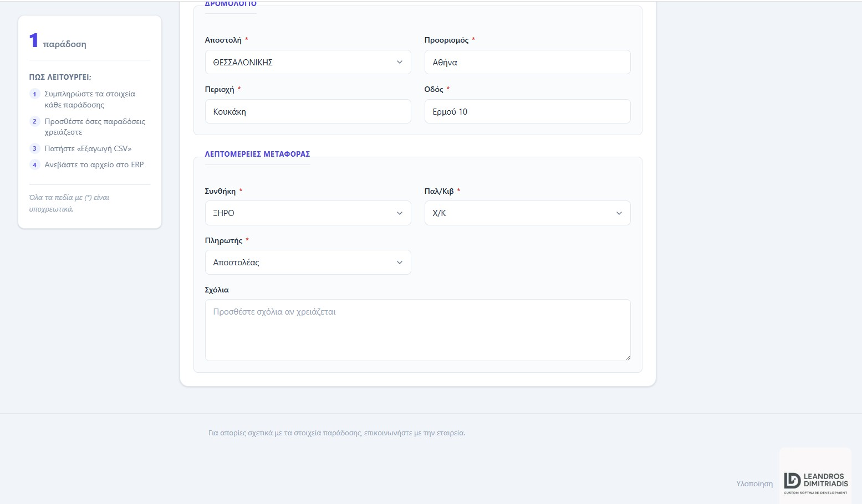Click the Περιοχή field containing Κουκάκη
The width and height of the screenshot is (862, 504).
(x=308, y=111)
